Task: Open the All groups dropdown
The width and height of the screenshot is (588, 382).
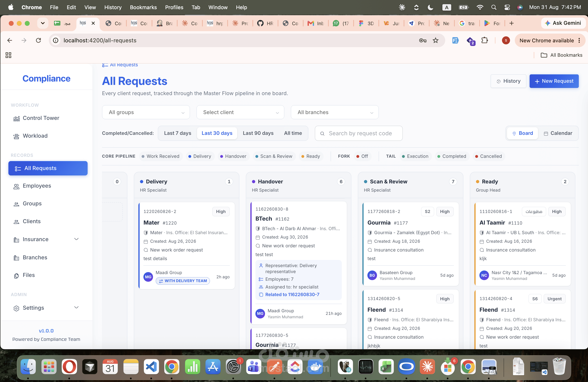Action: [x=146, y=112]
